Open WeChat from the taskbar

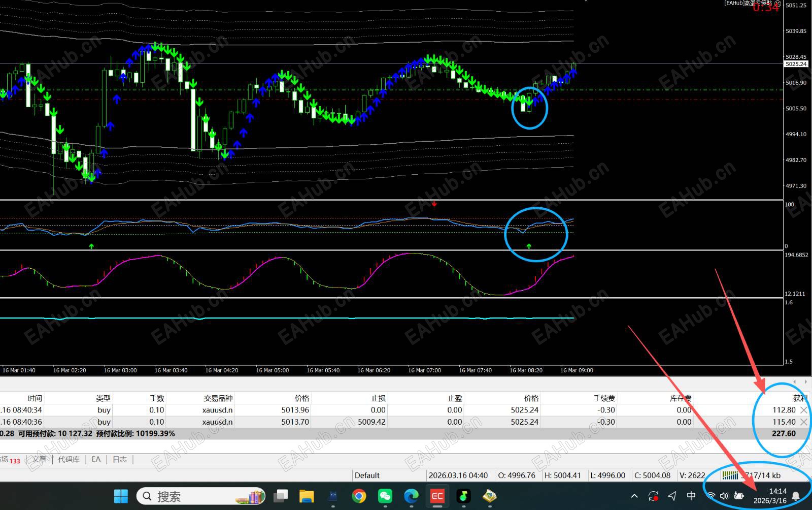click(x=385, y=496)
